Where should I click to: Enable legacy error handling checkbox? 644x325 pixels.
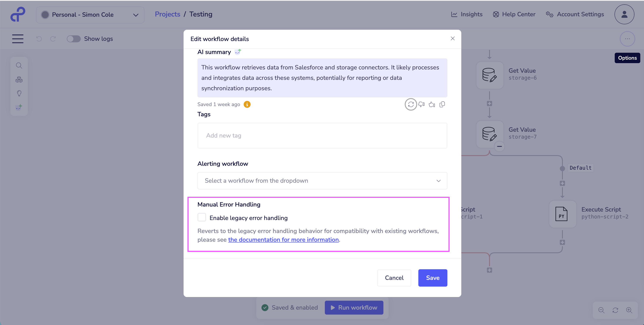[x=202, y=217]
